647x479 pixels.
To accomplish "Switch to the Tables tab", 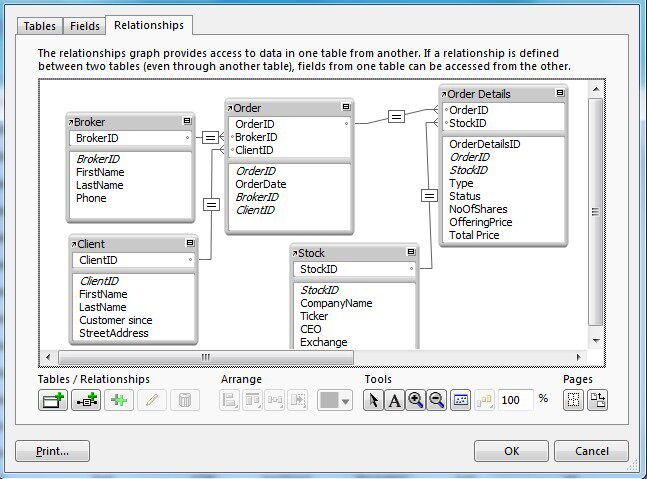I will [40, 25].
